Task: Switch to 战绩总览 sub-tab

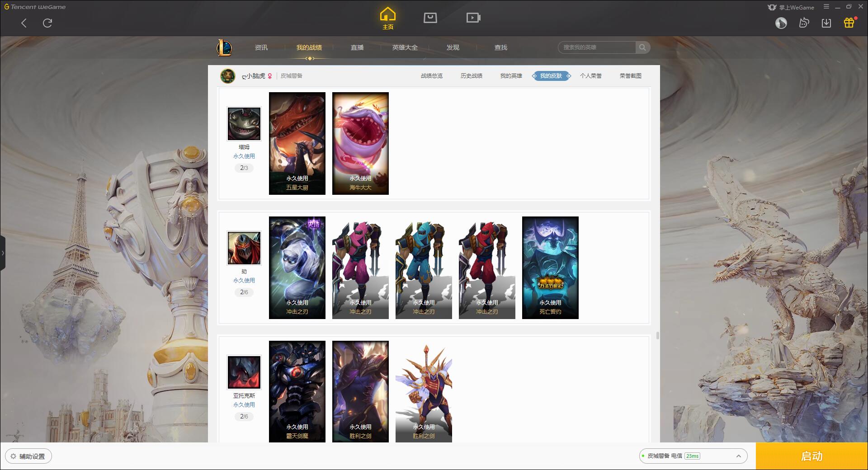Action: click(x=432, y=76)
